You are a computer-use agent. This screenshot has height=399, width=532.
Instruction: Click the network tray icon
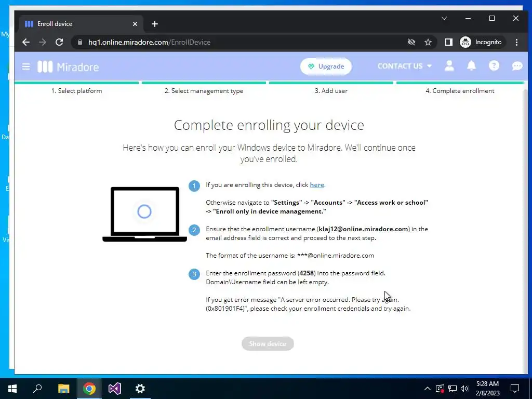453,389
